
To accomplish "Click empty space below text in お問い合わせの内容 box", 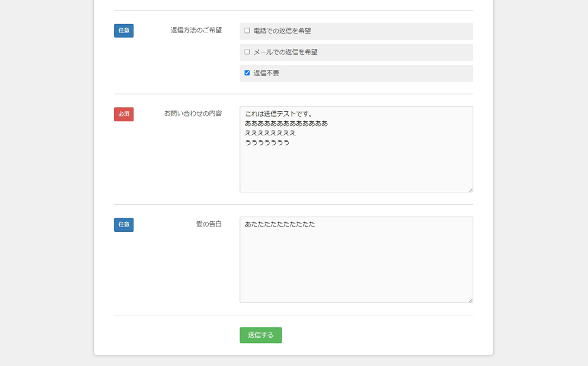I will (x=356, y=171).
